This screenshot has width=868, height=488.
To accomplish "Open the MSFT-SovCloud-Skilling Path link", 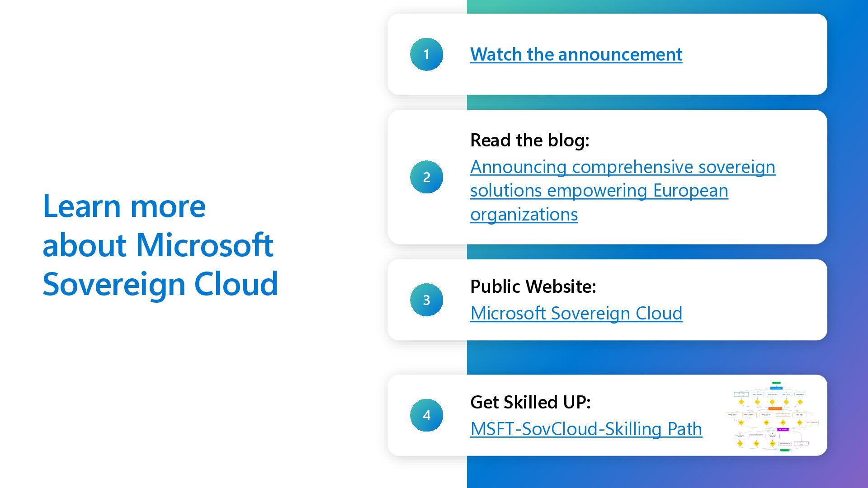I will pyautogui.click(x=586, y=429).
